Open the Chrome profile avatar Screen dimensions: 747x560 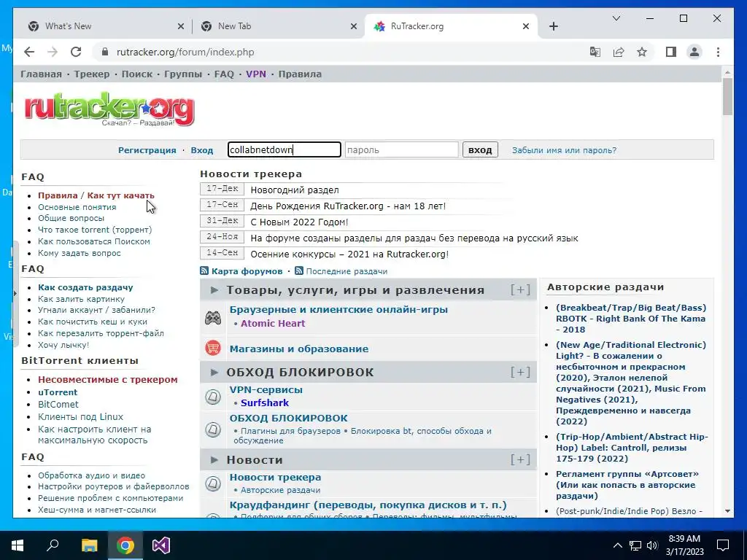[694, 52]
